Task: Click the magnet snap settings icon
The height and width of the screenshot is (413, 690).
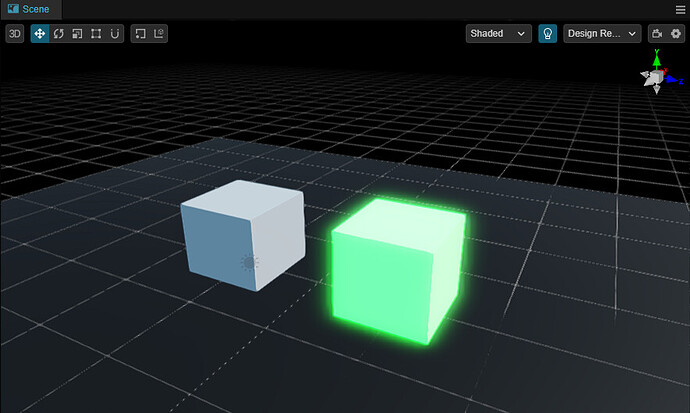Action: tap(115, 33)
